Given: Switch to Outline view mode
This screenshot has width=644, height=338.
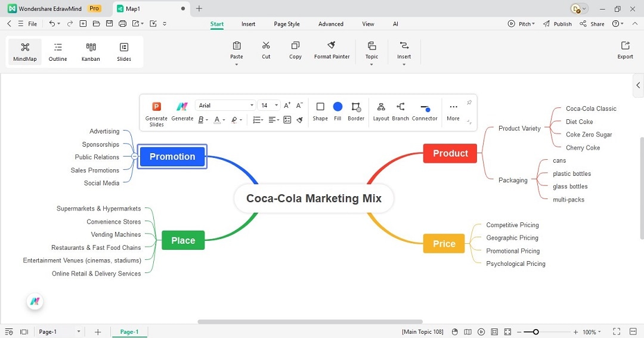Looking at the screenshot, I should point(58,52).
